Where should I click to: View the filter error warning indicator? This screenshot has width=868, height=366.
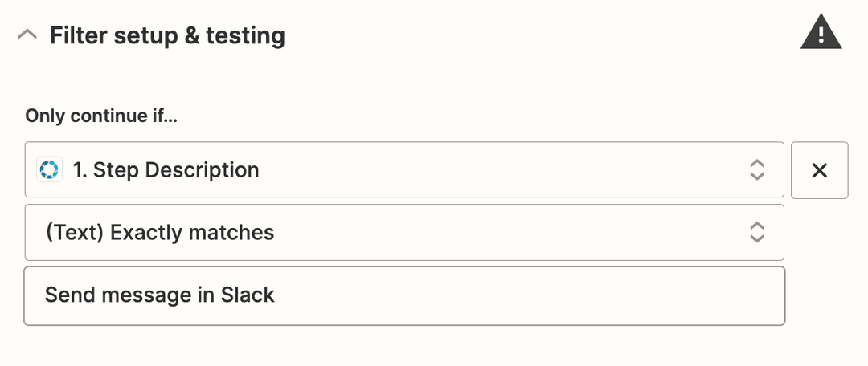click(821, 34)
